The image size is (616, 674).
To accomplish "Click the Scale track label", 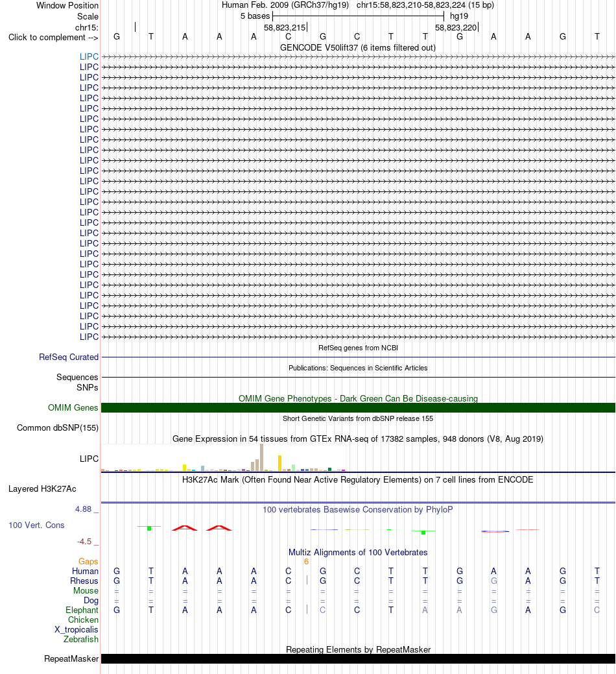I will [88, 16].
